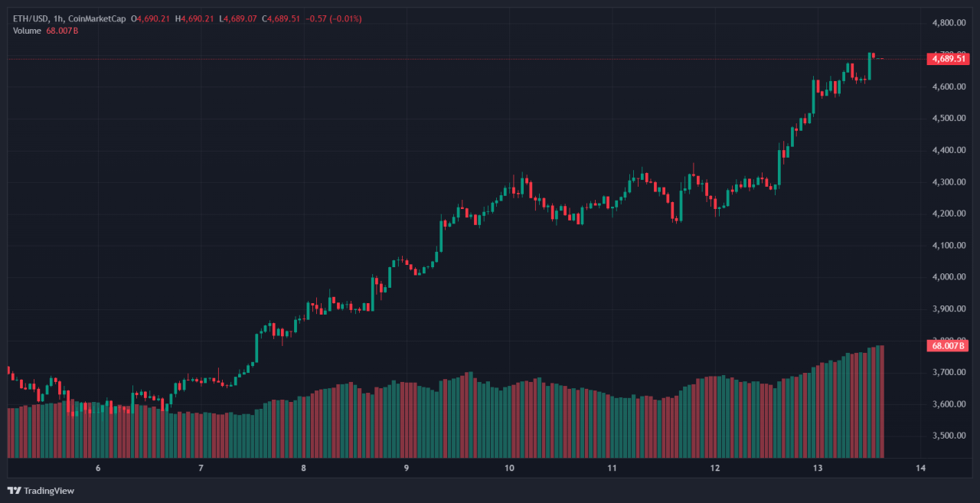
Task: Click the Volume indicator label
Action: click(x=28, y=31)
